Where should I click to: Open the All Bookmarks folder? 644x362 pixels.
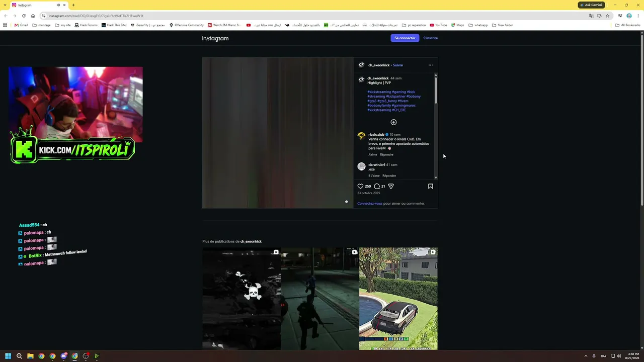(x=627, y=25)
